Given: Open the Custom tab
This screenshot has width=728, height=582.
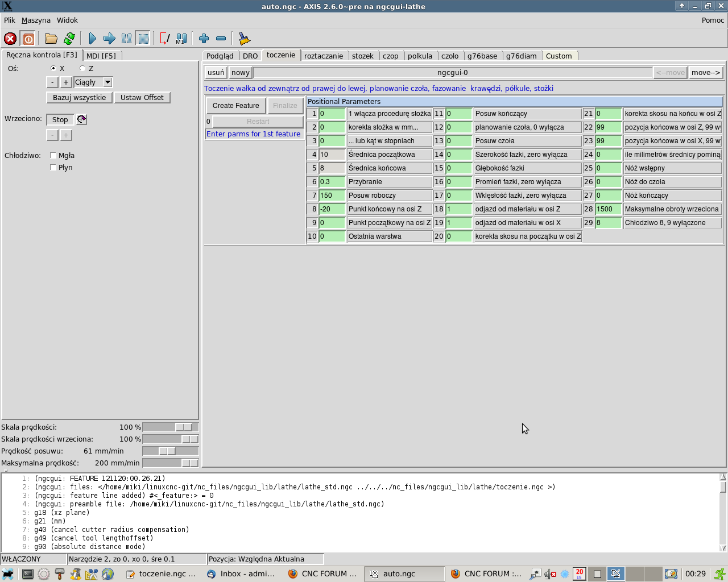Looking at the screenshot, I should click(x=559, y=56).
